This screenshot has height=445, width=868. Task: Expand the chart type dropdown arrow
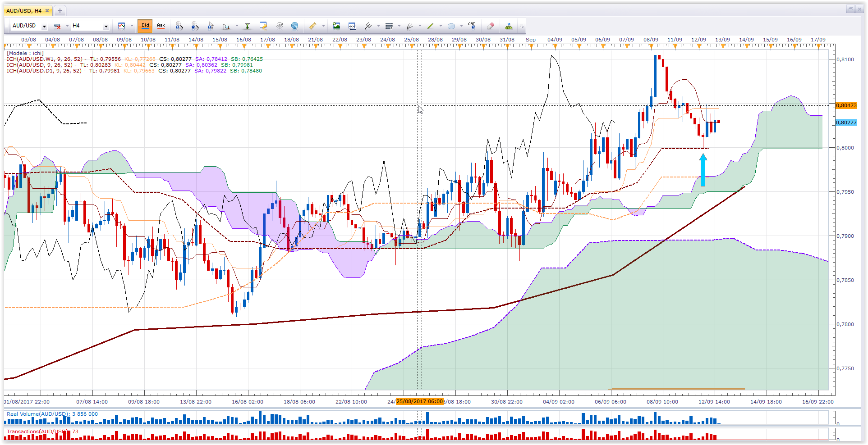click(x=132, y=26)
